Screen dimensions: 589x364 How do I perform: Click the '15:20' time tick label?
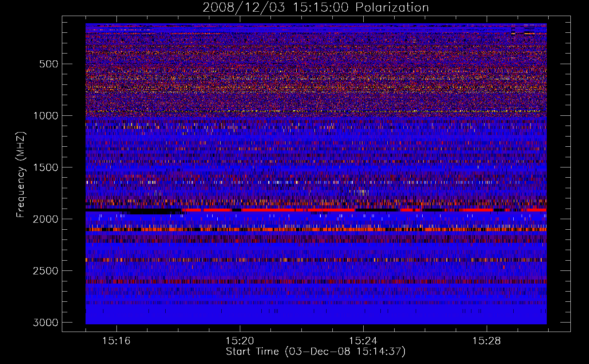coord(240,341)
